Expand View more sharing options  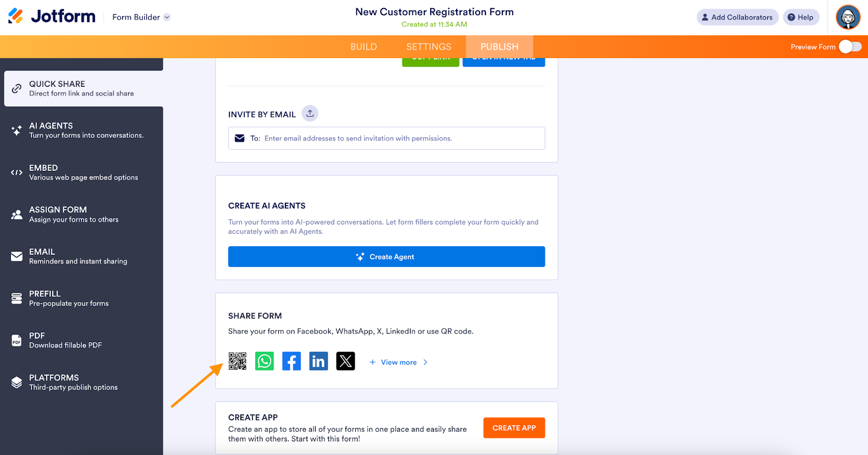point(399,362)
